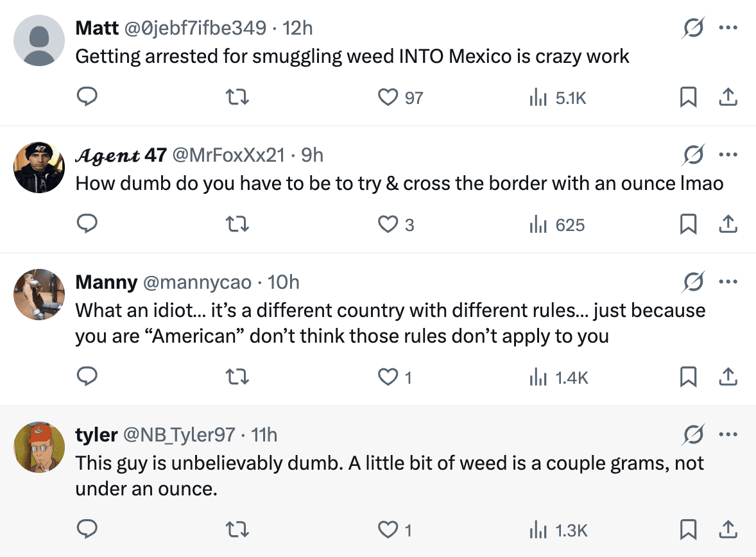Click the Grok icon on Agent 47's tweet

(x=692, y=155)
